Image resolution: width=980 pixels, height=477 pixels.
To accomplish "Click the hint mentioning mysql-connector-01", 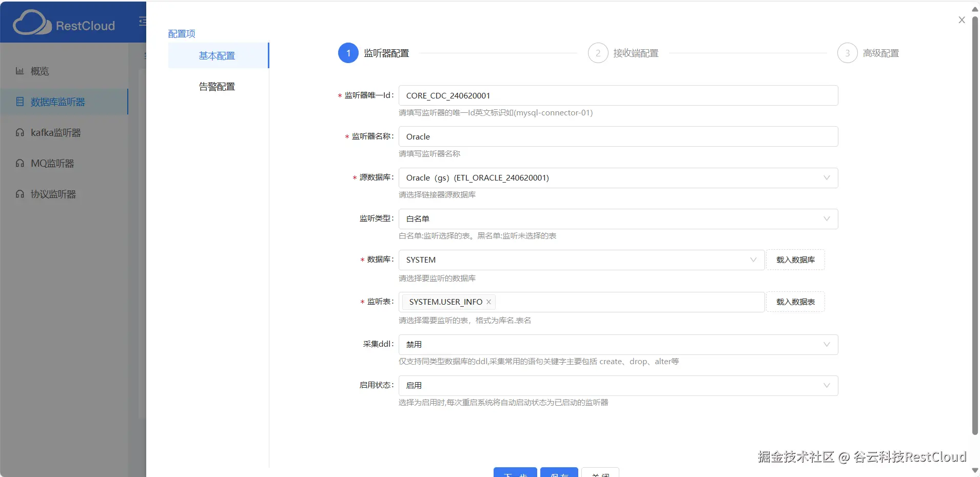I will click(496, 113).
